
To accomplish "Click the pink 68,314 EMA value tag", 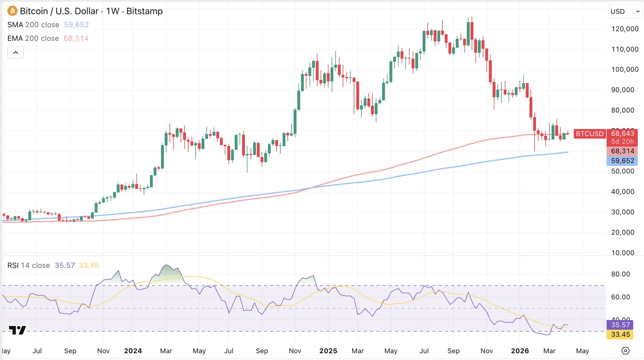I will (x=622, y=151).
